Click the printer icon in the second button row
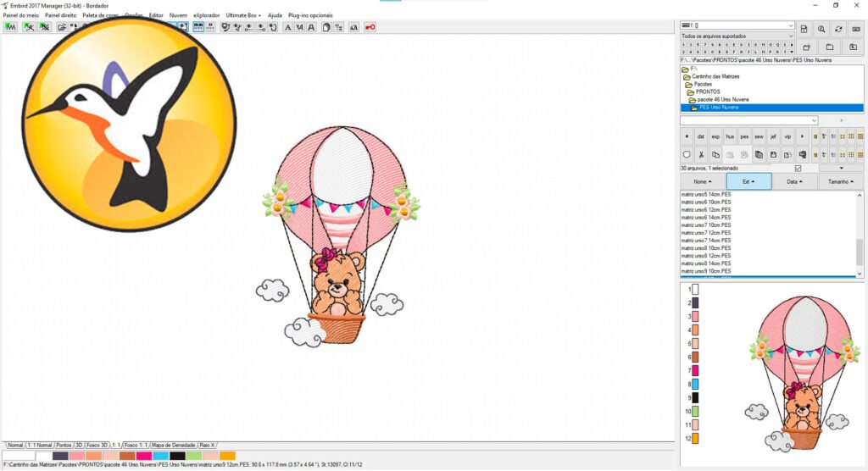 click(x=802, y=155)
